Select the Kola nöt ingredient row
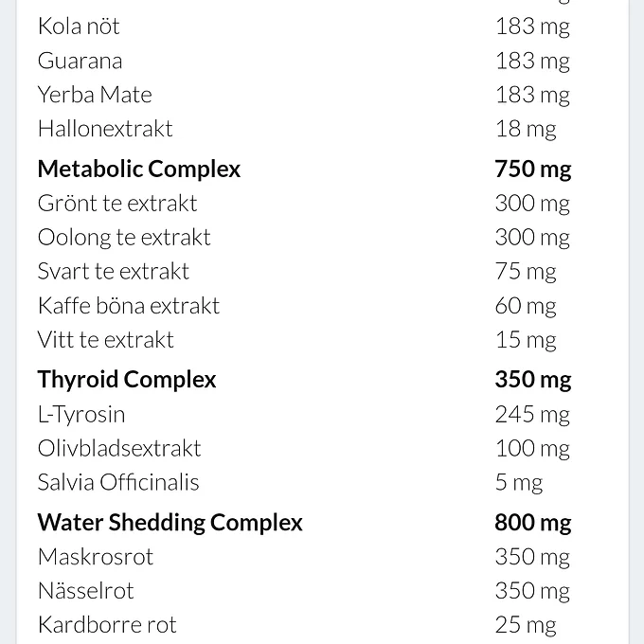 click(x=79, y=27)
